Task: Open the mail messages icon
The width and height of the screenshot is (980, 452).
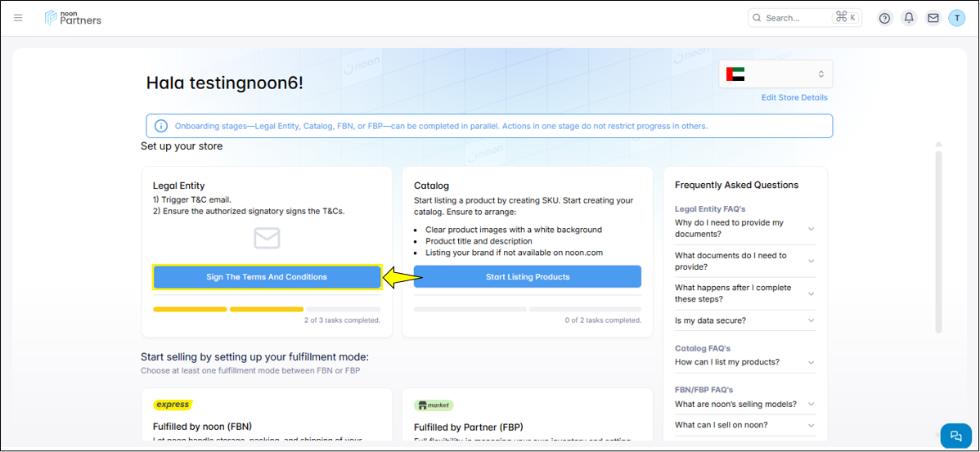Action: pos(933,18)
